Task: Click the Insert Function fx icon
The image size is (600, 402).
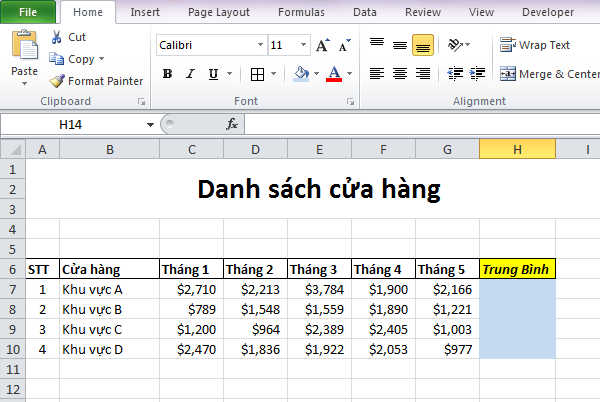Action: [232, 124]
